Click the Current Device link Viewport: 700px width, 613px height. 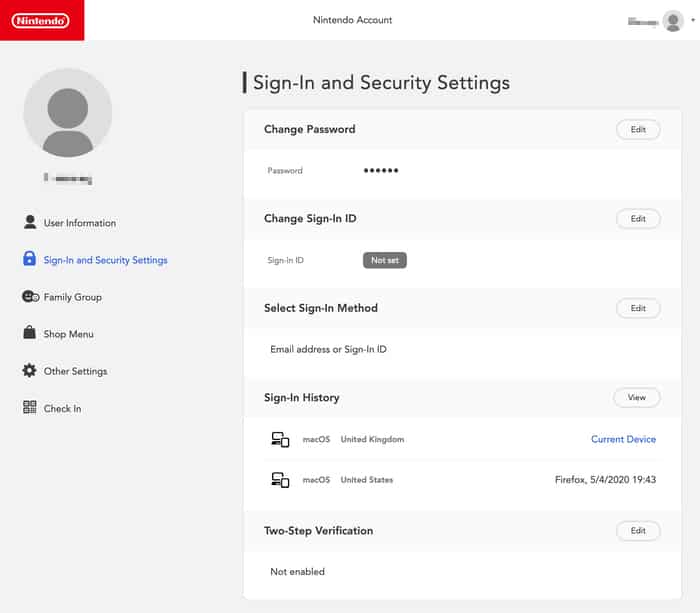623,439
